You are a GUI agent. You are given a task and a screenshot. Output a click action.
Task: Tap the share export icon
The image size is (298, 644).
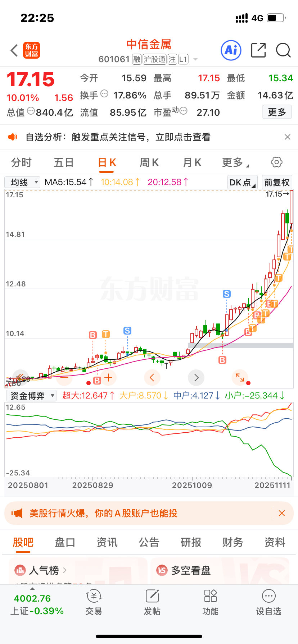(258, 50)
